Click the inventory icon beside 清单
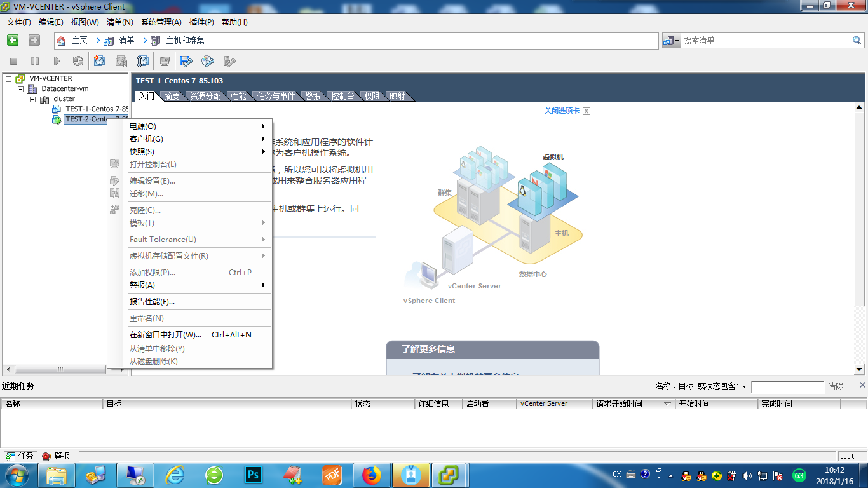Image resolution: width=868 pixels, height=488 pixels. (x=109, y=41)
